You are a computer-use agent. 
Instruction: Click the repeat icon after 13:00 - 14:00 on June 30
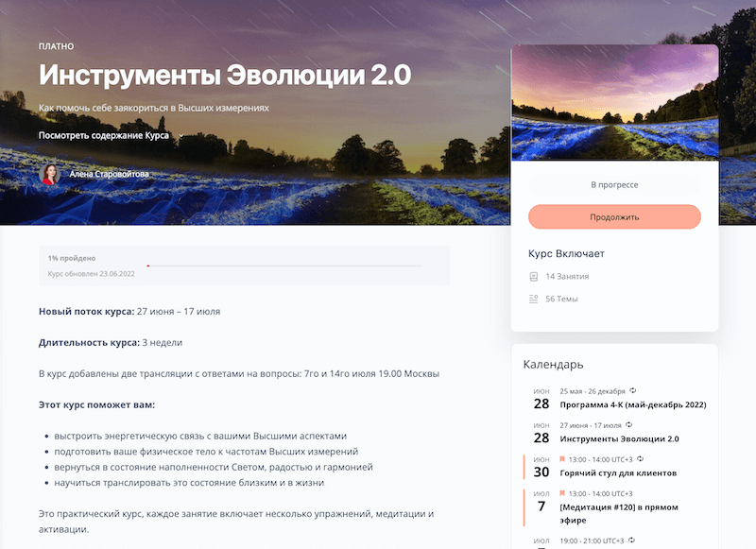coord(641,459)
